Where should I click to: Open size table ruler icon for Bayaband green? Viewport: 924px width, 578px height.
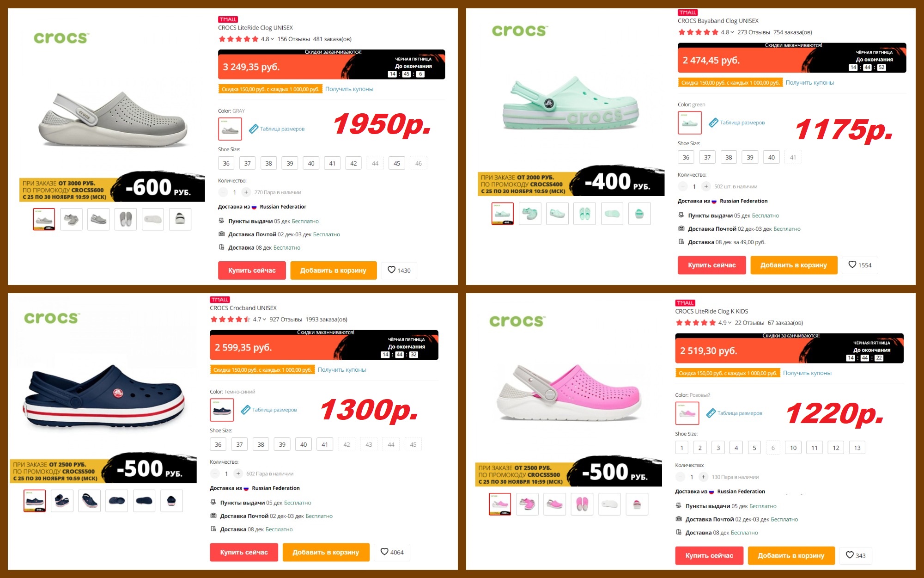pyautogui.click(x=713, y=123)
